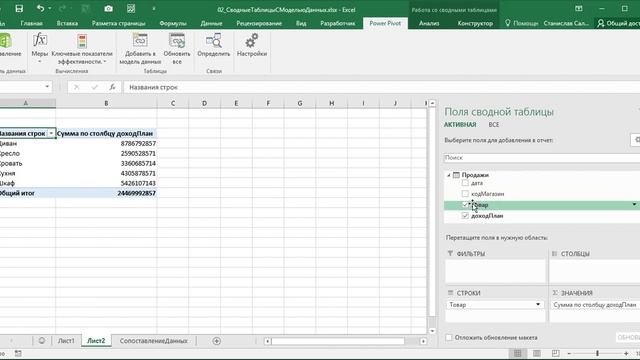Switch to sheet СопоставлениеДанных
Viewport: 640px width, 360px height.
pyautogui.click(x=153, y=341)
